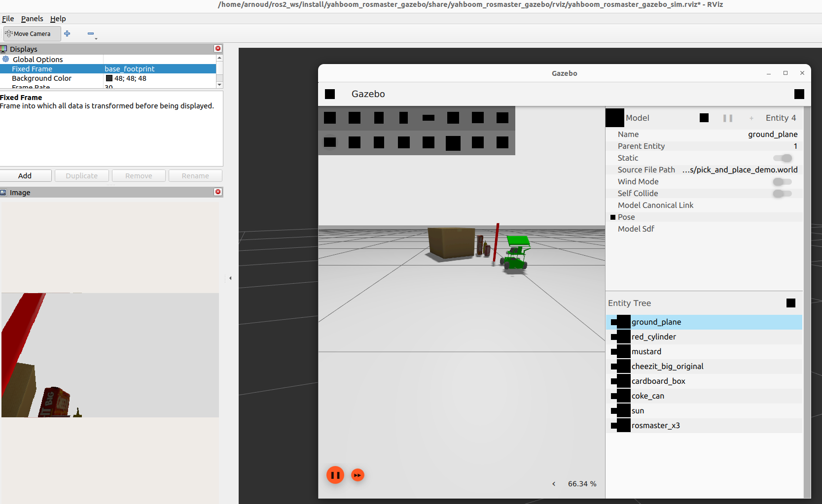Image resolution: width=822 pixels, height=504 pixels.
Task: Click the Add display button
Action: 25,176
